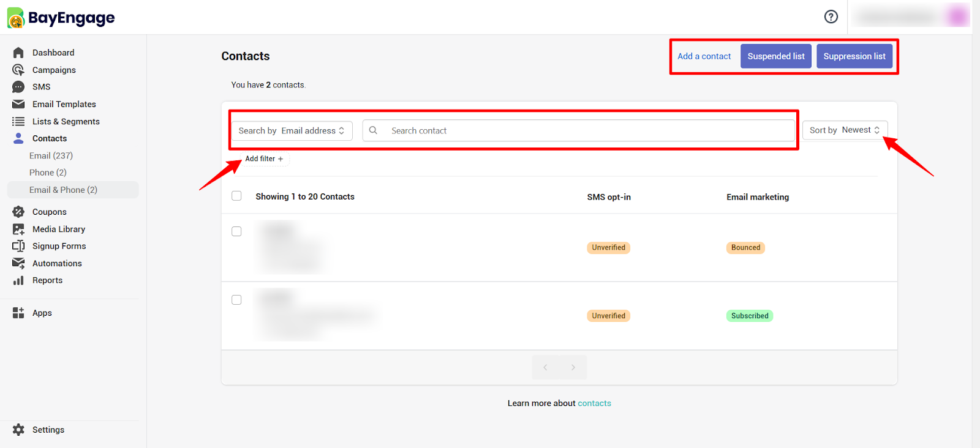Expand the Add filter option
980x448 pixels.
pos(264,159)
